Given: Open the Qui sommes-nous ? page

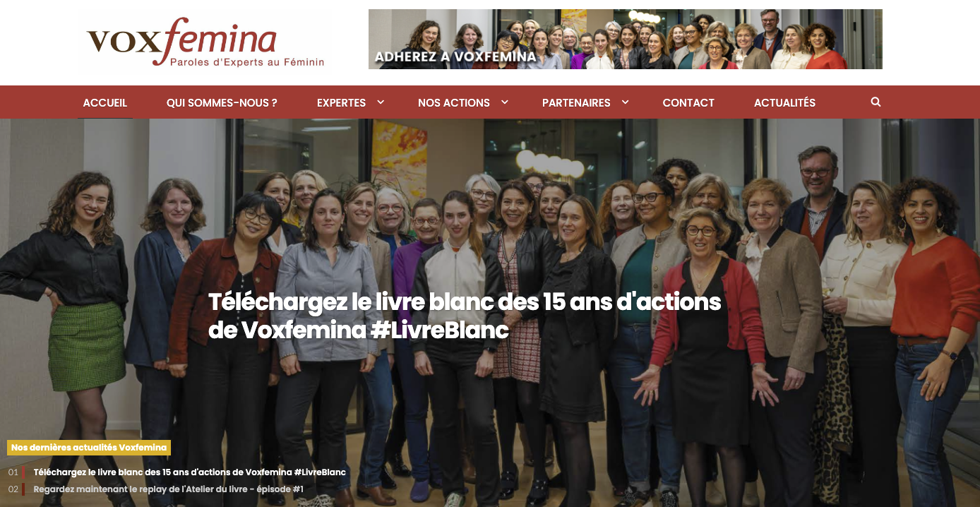Looking at the screenshot, I should [222, 102].
